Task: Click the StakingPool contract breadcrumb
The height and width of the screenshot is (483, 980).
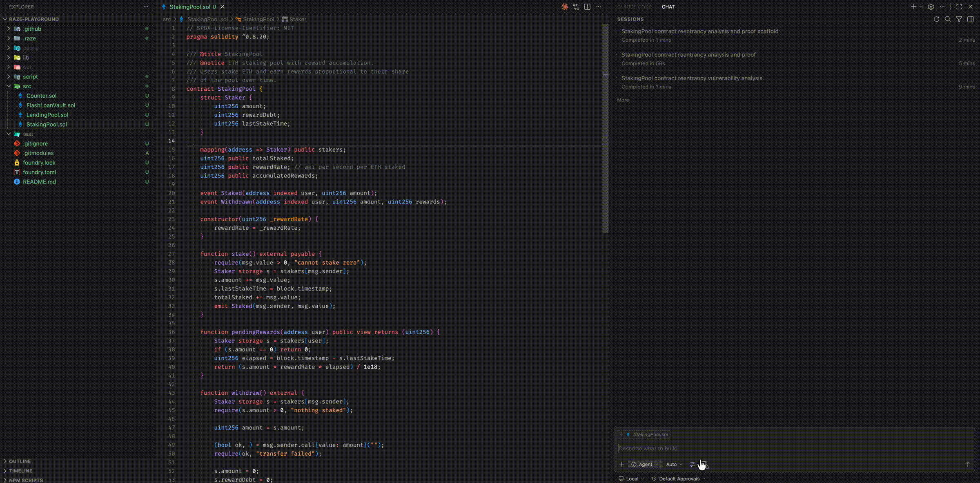Action: click(255, 19)
